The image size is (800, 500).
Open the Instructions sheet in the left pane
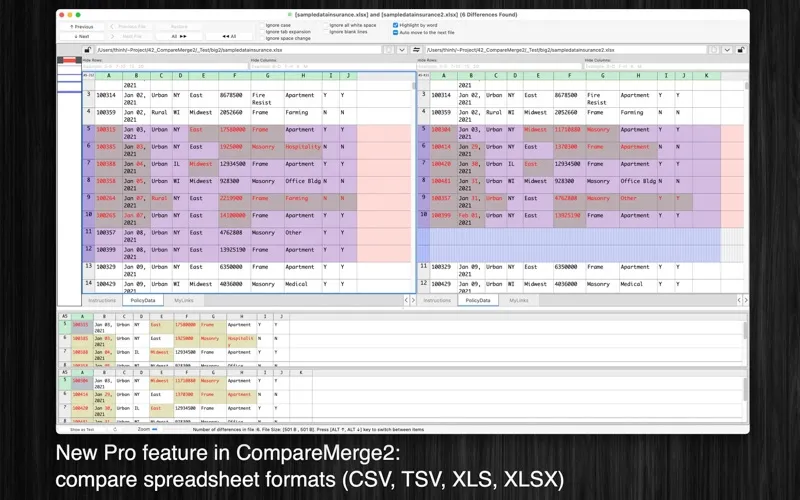pyautogui.click(x=102, y=301)
